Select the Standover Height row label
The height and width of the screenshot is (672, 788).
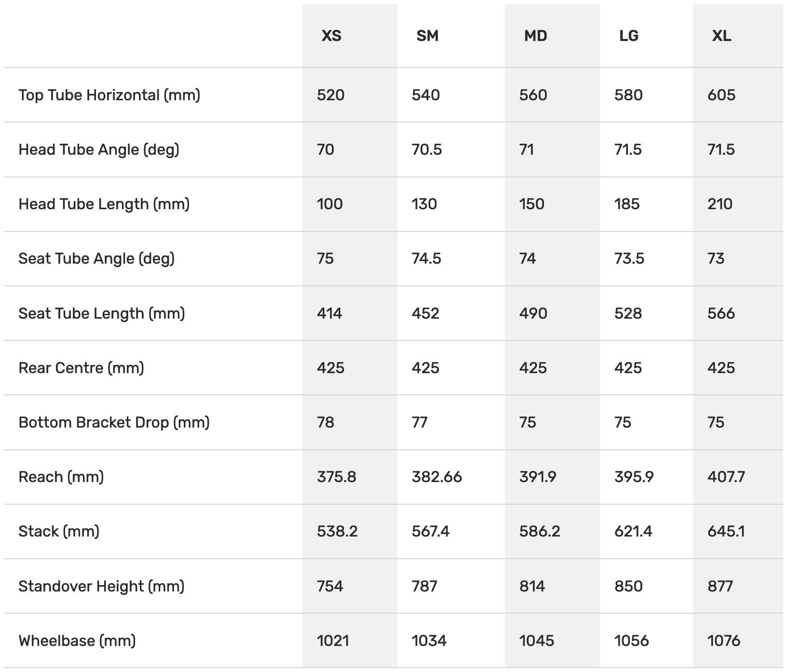pos(102,586)
